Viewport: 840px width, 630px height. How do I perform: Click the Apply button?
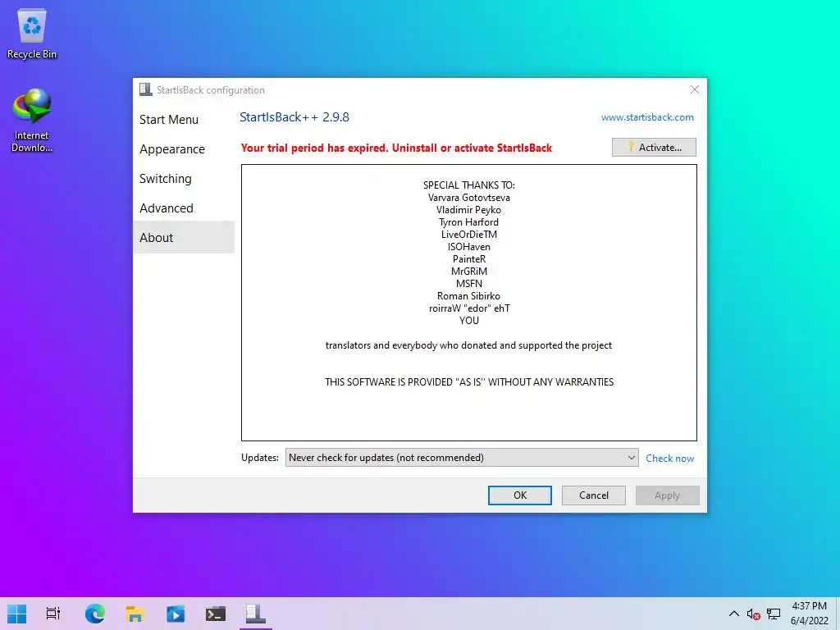668,495
